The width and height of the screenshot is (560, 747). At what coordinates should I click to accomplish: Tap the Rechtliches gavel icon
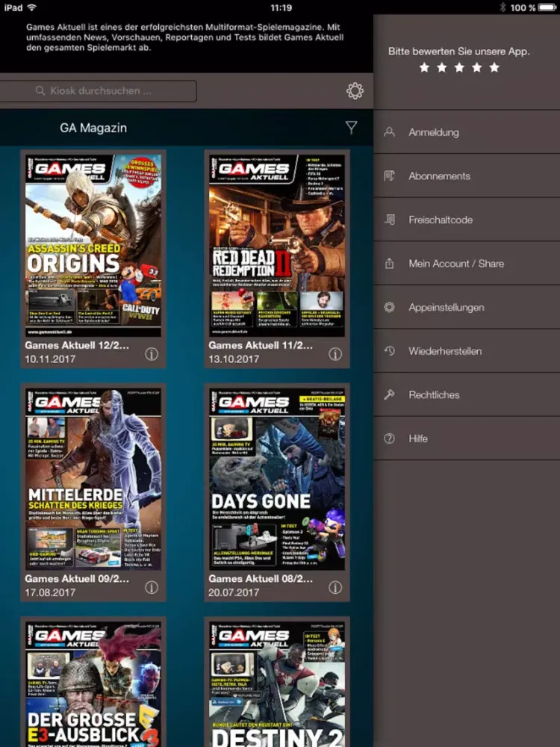[x=389, y=394]
